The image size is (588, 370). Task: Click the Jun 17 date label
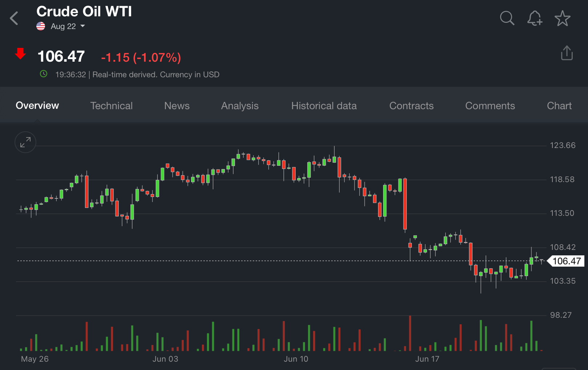(x=427, y=359)
